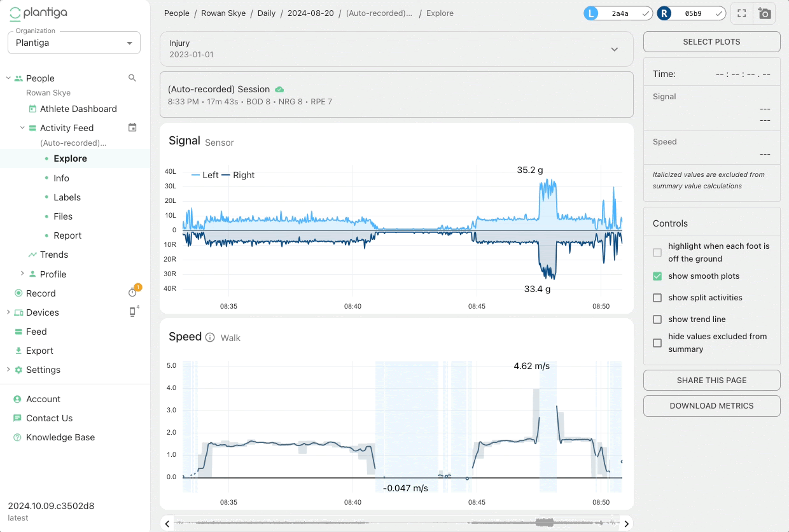
Task: Toggle fullscreen view
Action: (x=741, y=13)
